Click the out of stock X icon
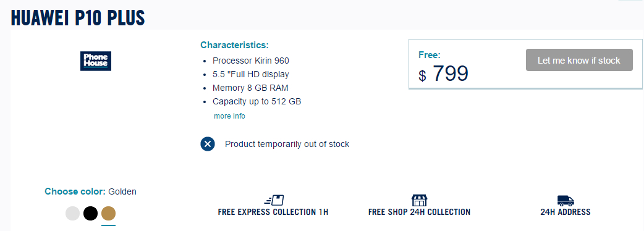 208,144
